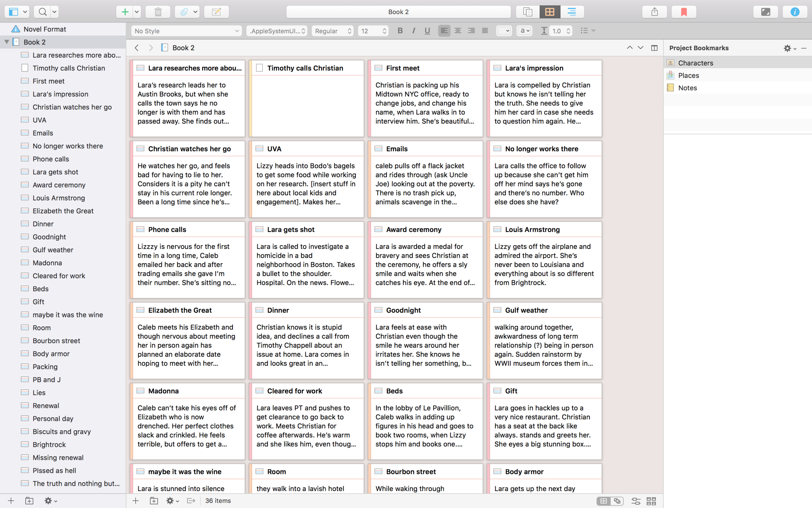Open the text color swatch picker
The width and height of the screenshot is (812, 508).
tap(503, 31)
